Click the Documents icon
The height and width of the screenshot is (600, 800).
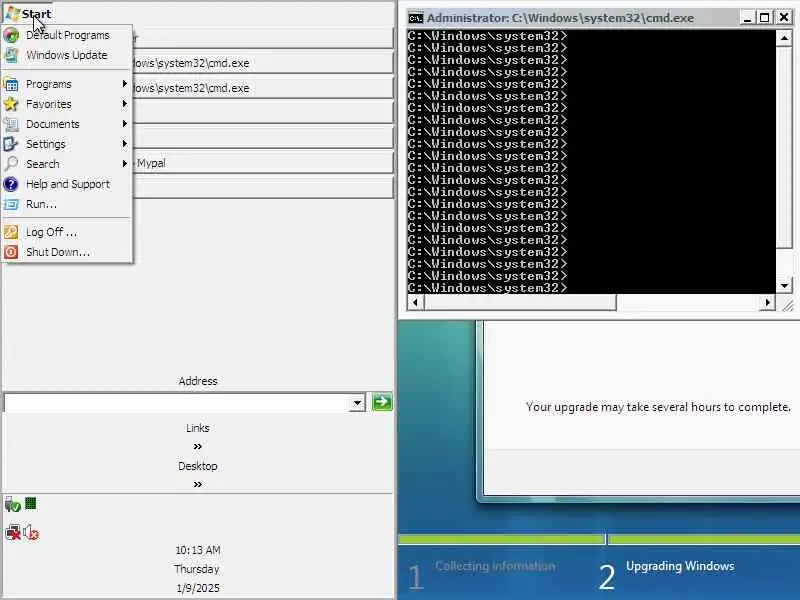[x=11, y=124]
